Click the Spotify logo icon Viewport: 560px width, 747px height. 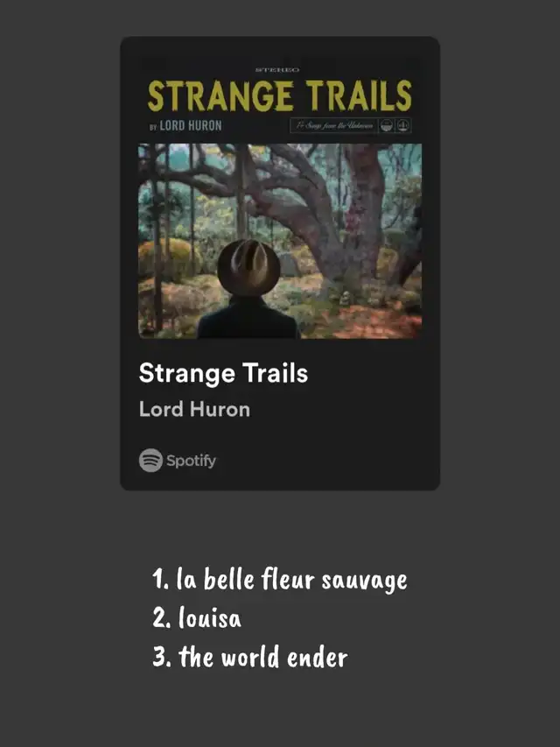(x=150, y=461)
